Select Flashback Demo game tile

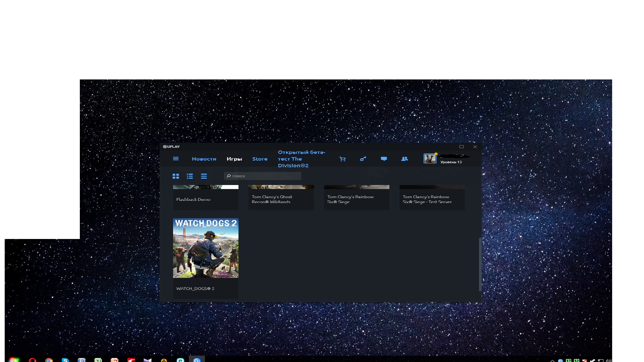[x=206, y=199]
